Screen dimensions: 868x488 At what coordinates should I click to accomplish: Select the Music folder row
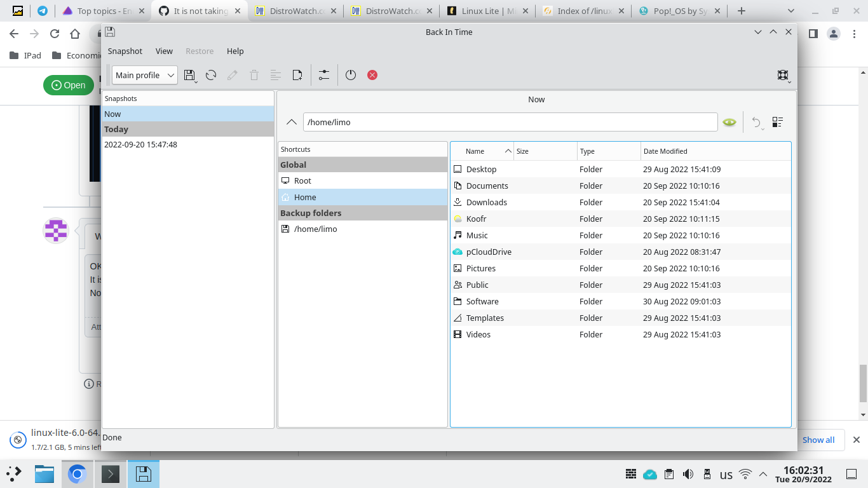(x=621, y=235)
